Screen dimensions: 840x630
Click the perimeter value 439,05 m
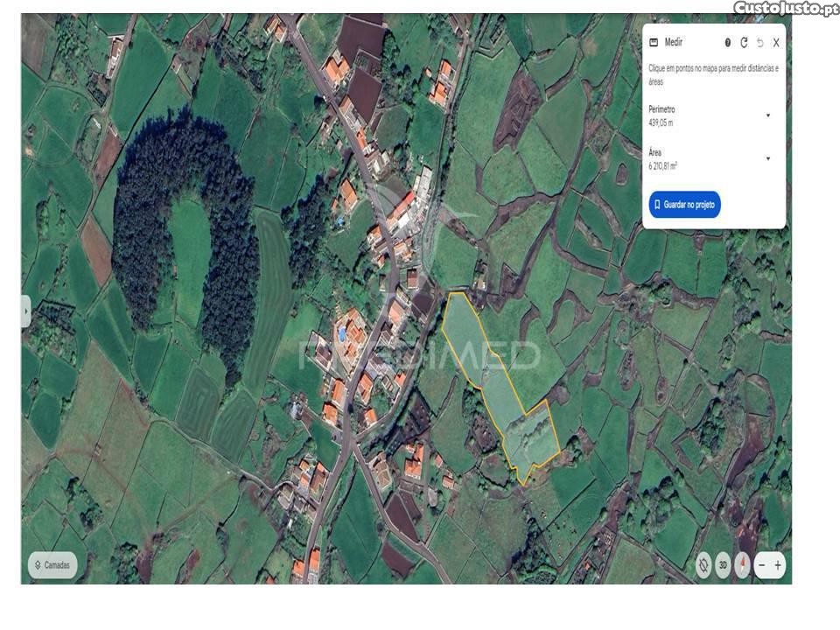pyautogui.click(x=661, y=123)
